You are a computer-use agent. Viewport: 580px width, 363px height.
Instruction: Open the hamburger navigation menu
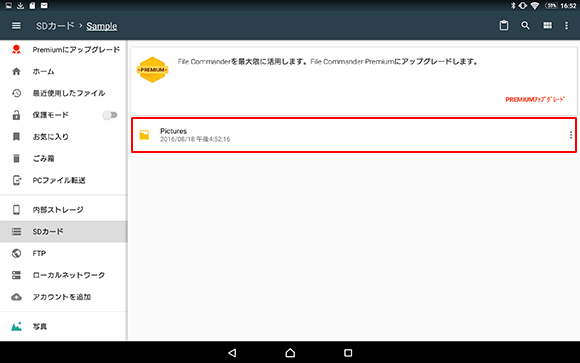16,26
